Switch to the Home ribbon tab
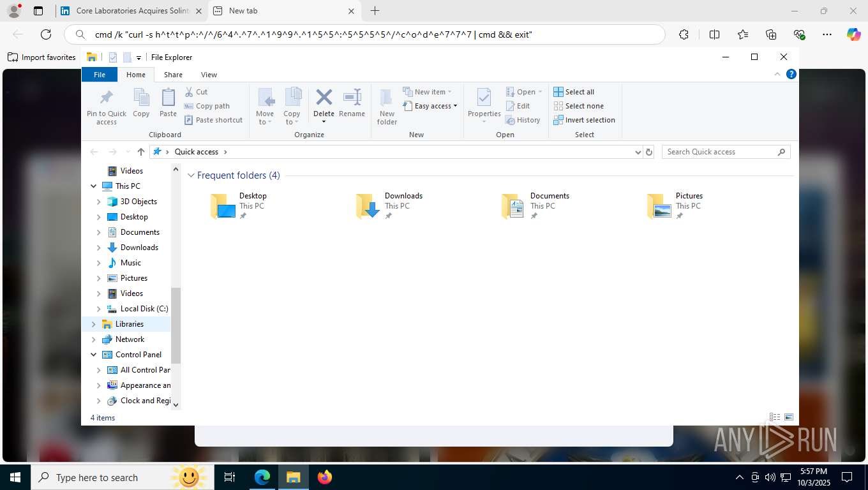This screenshot has width=868, height=490. [x=136, y=75]
